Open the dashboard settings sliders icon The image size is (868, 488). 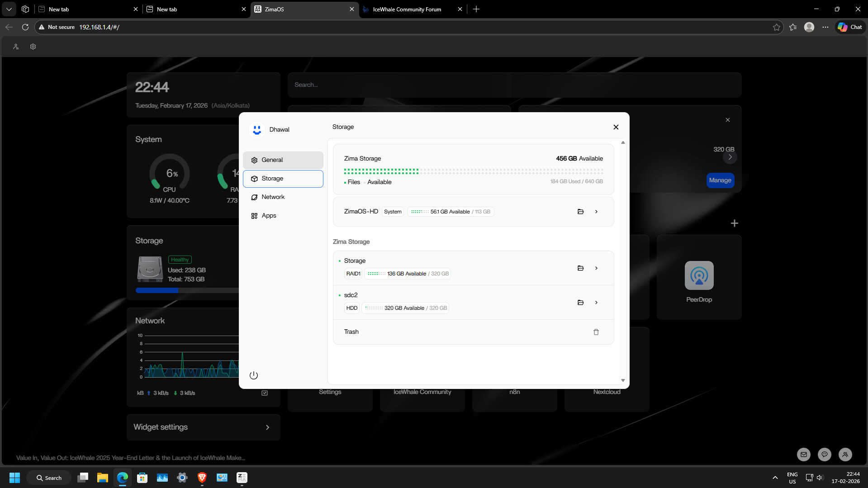tap(33, 47)
